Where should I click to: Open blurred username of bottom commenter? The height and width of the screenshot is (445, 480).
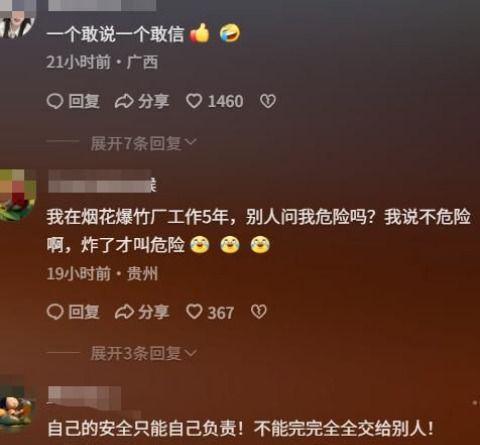pyautogui.click(x=85, y=398)
